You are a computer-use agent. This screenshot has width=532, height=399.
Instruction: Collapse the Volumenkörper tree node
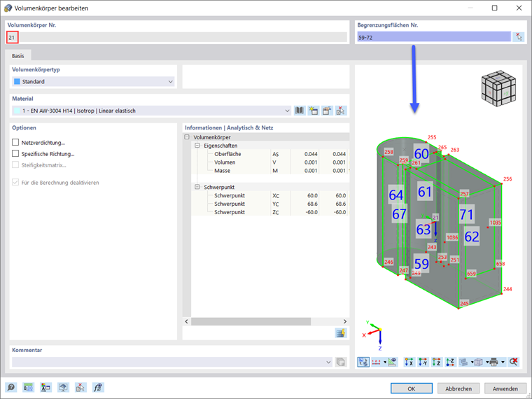187,137
